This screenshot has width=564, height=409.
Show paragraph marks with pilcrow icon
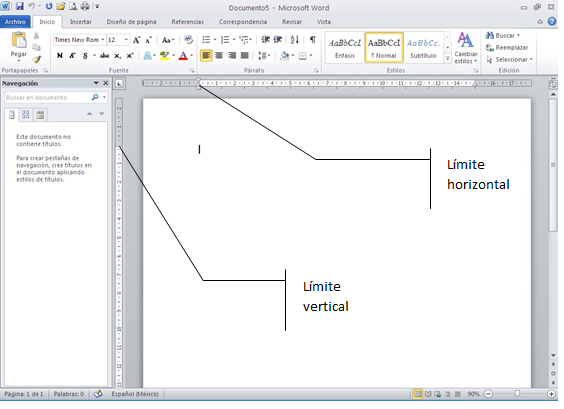[313, 40]
